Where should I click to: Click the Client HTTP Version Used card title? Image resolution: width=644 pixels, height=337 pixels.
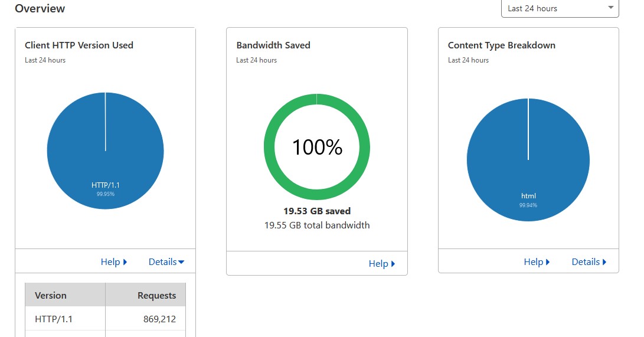79,45
